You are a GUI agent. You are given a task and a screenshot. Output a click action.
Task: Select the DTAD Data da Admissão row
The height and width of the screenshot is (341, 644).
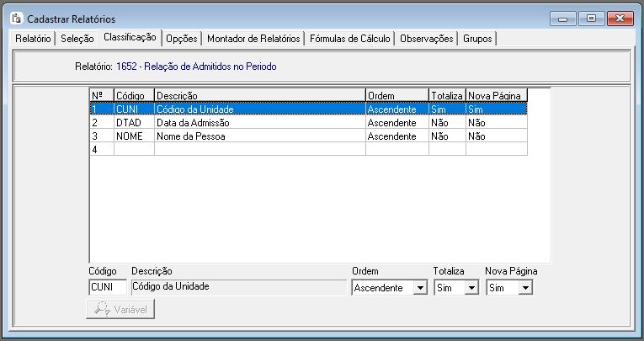point(253,122)
